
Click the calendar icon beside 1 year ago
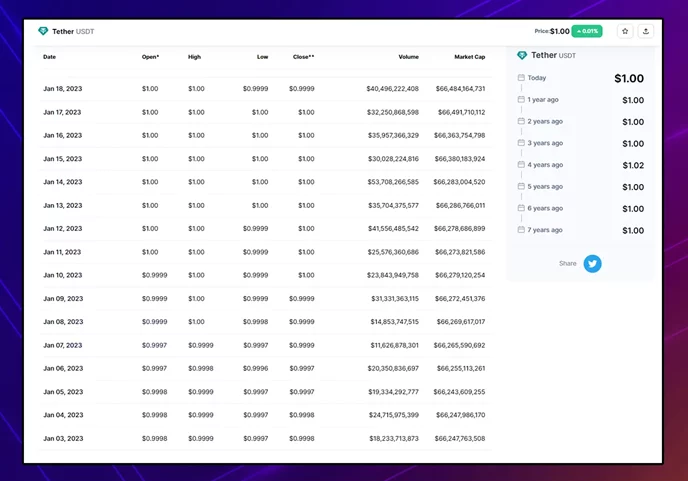point(521,100)
